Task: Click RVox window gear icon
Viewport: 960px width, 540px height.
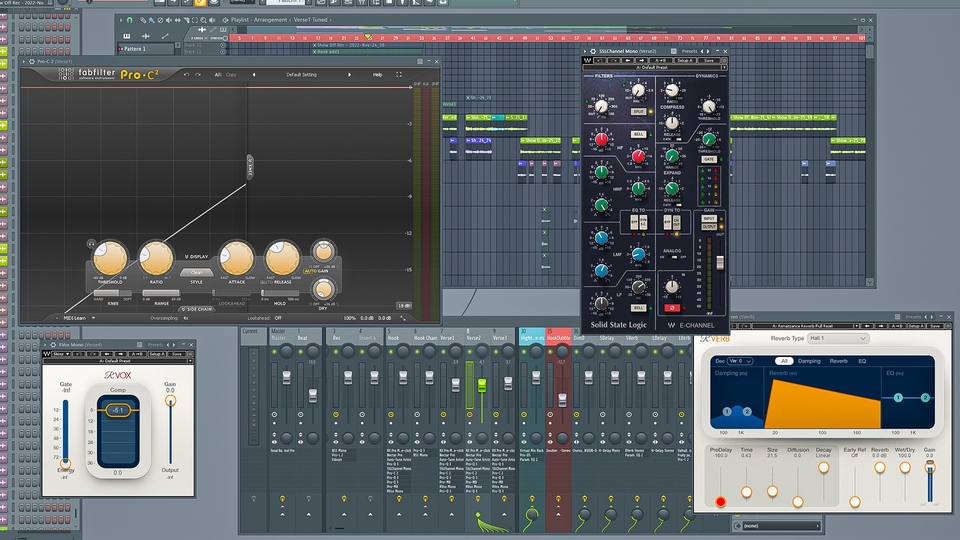Action: pos(53,345)
